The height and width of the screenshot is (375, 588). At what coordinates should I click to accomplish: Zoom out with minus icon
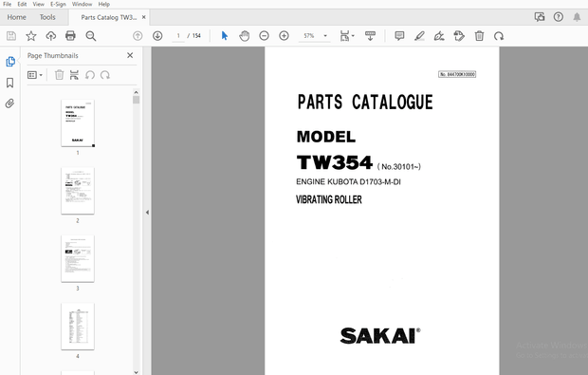point(264,36)
